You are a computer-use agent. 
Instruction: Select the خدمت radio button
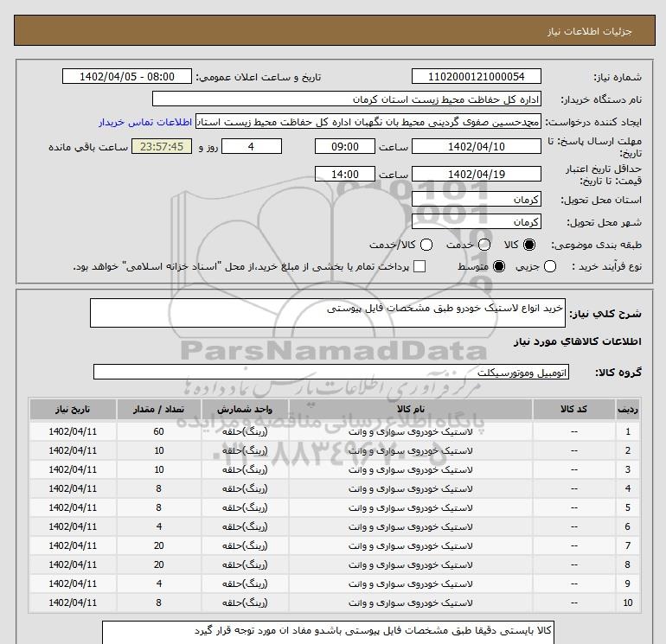pyautogui.click(x=484, y=245)
